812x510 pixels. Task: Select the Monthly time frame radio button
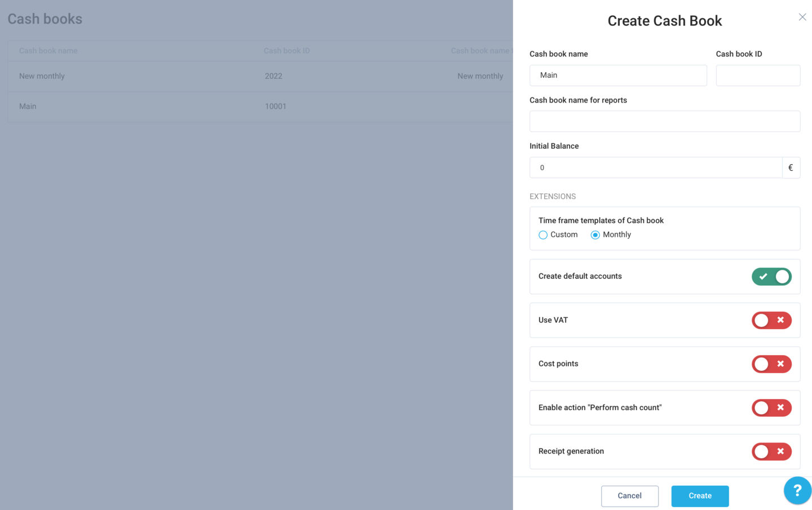595,235
